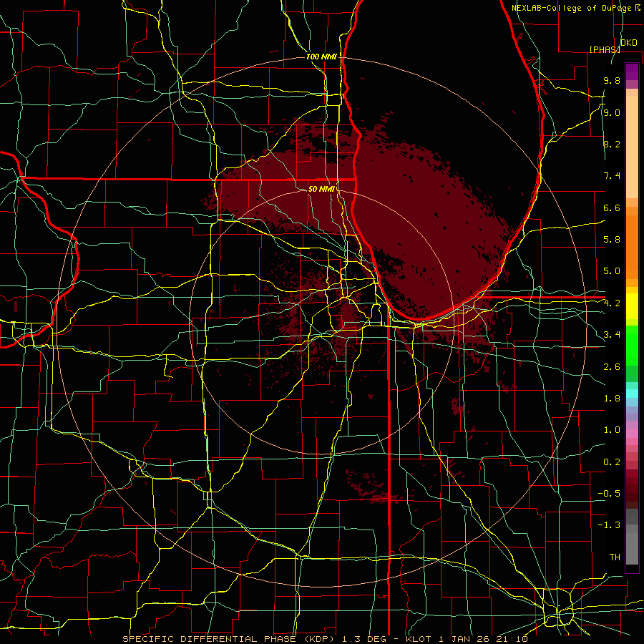Viewport: 644px width, 644px height.
Task: Click the TH label on the scale
Action: pos(615,557)
